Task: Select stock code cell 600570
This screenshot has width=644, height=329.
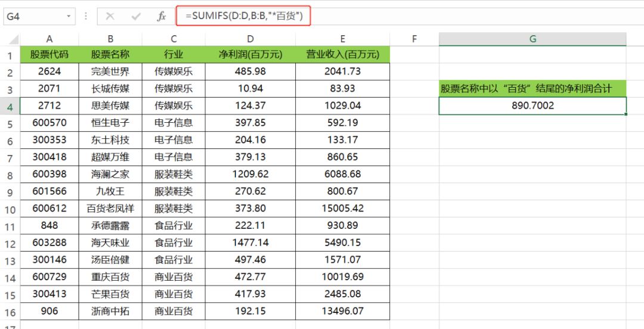Action: pos(49,123)
